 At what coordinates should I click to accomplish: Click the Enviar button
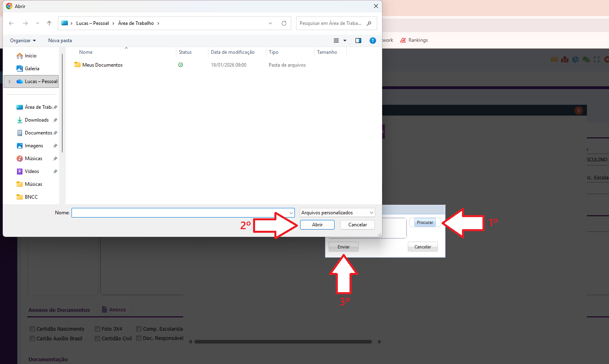click(x=343, y=247)
